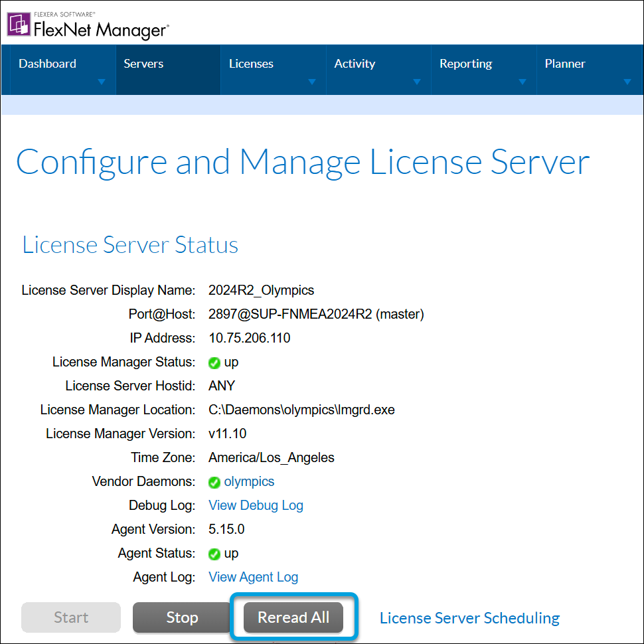Click the FlexNet Manager title text
This screenshot has height=644, width=644.
[101, 30]
